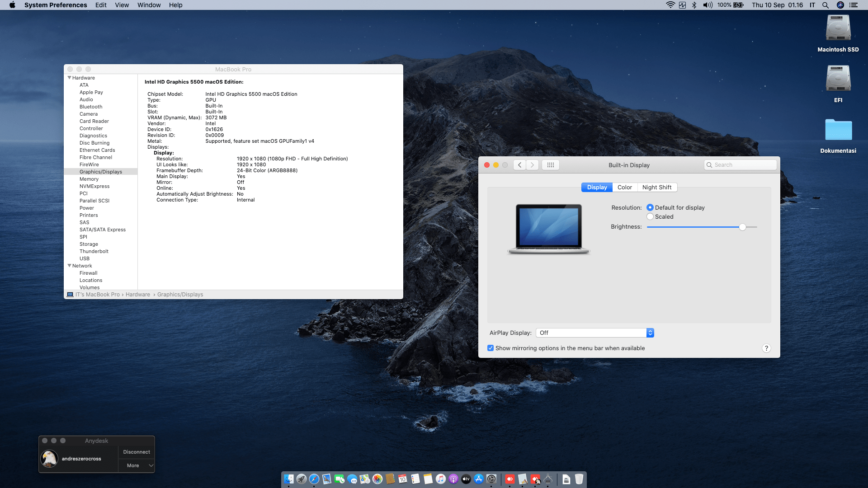This screenshot has width=868, height=488.
Task: Open Notification Center list icon
Action: click(x=854, y=5)
